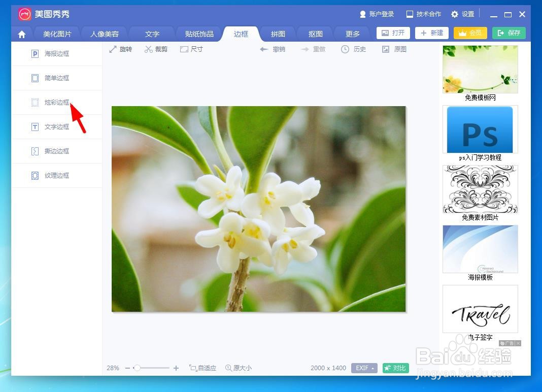The height and width of the screenshot is (392, 542).
Task: Open 技术合作 technical cooperation
Action: click(x=423, y=14)
